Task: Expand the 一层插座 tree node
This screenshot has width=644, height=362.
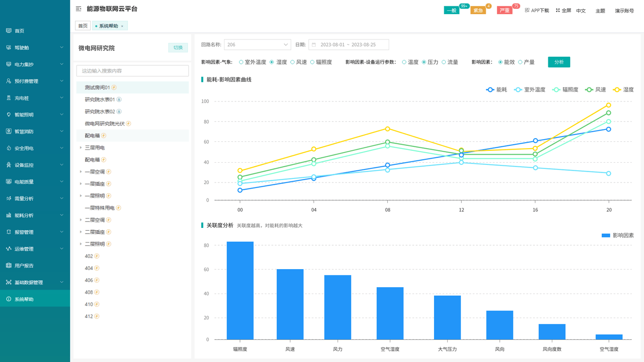Action: tap(81, 184)
